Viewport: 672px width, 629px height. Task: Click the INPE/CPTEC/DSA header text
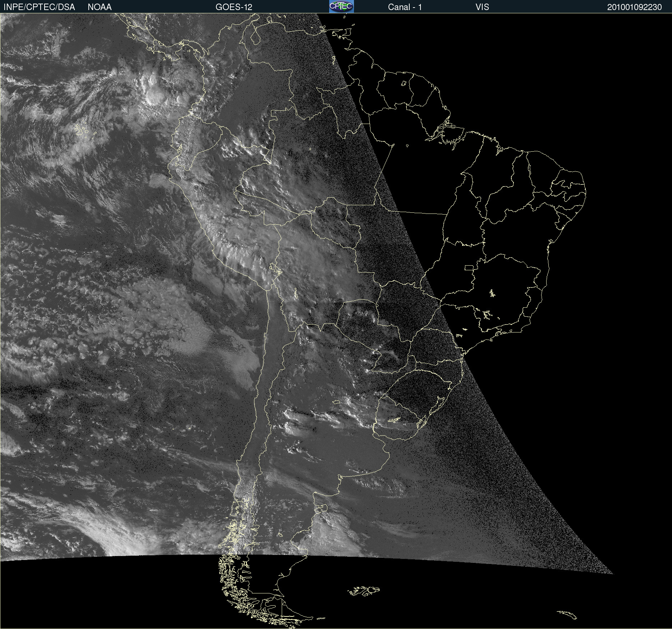(39, 7)
